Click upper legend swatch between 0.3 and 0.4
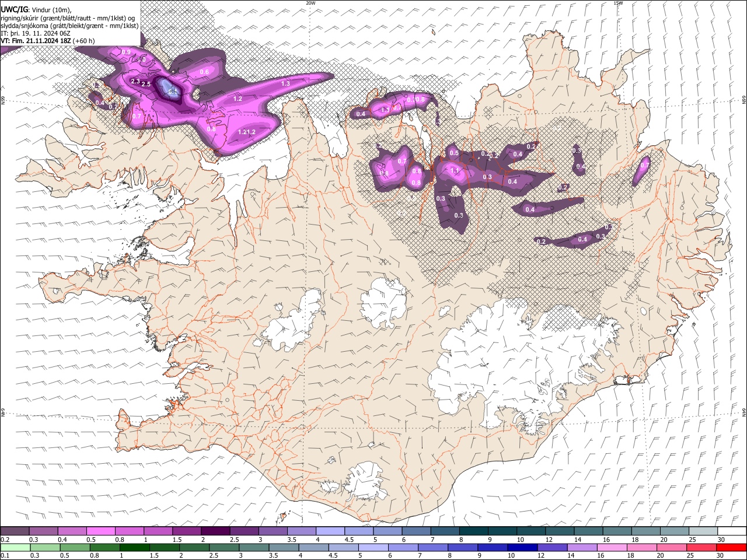This screenshot has width=747, height=560. [43, 531]
